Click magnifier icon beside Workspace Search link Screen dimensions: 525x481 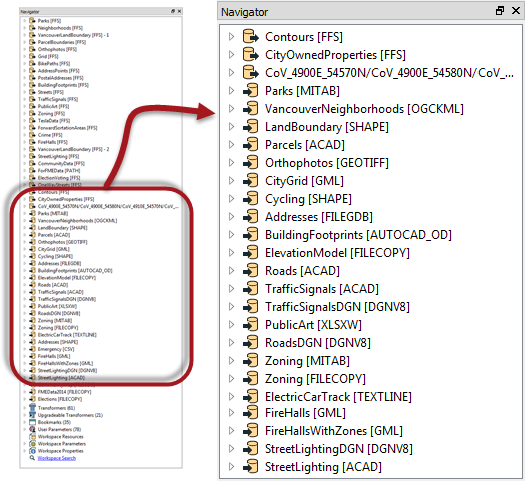pyautogui.click(x=32, y=458)
